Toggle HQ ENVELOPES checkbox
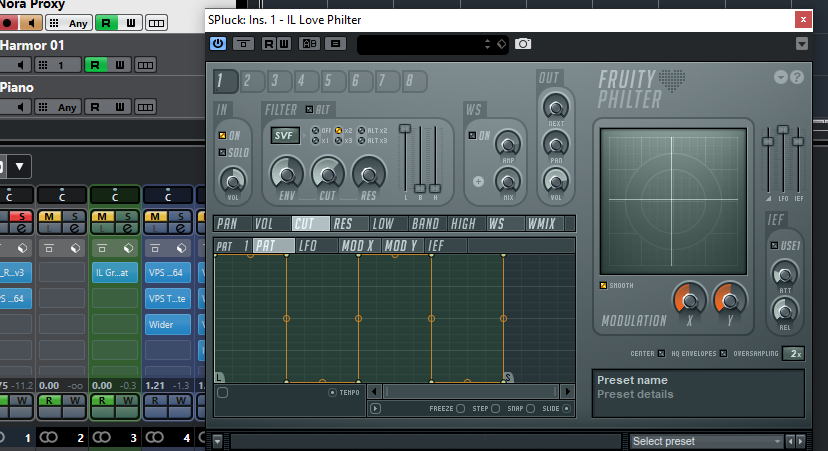828x451 pixels. tap(723, 353)
